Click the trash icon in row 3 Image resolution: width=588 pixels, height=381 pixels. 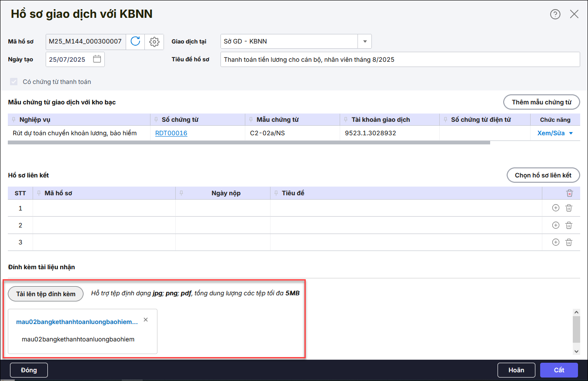coord(569,242)
